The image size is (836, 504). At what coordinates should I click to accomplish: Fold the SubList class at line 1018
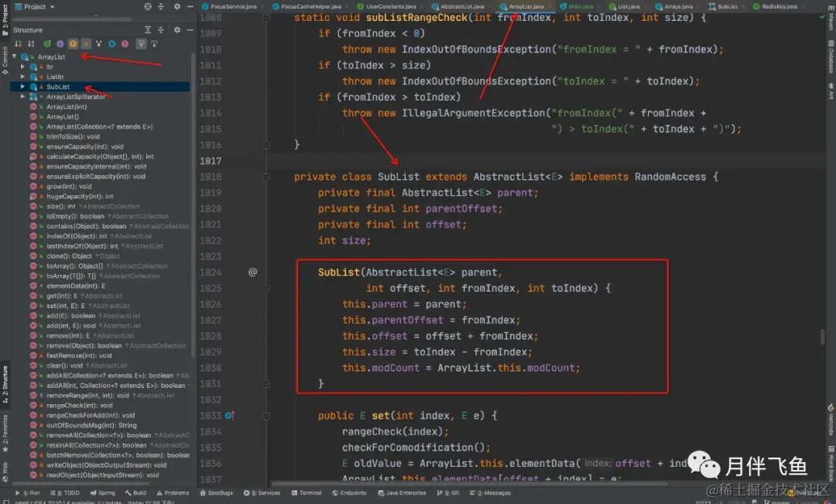[x=266, y=177]
